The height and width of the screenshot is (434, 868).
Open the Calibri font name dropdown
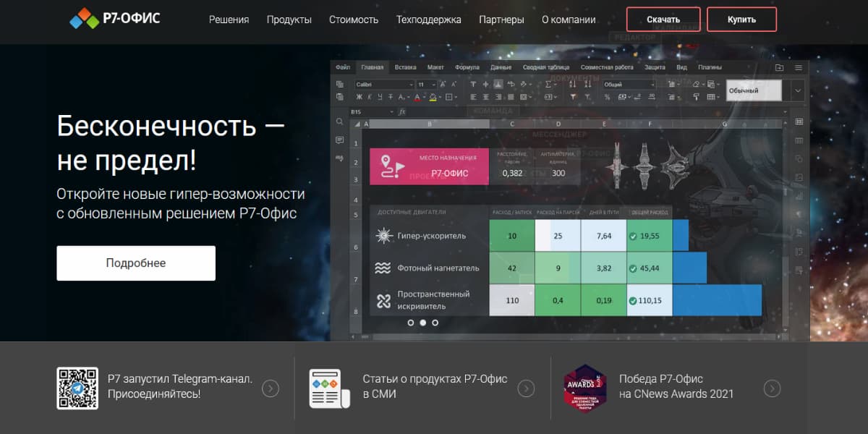(383, 85)
